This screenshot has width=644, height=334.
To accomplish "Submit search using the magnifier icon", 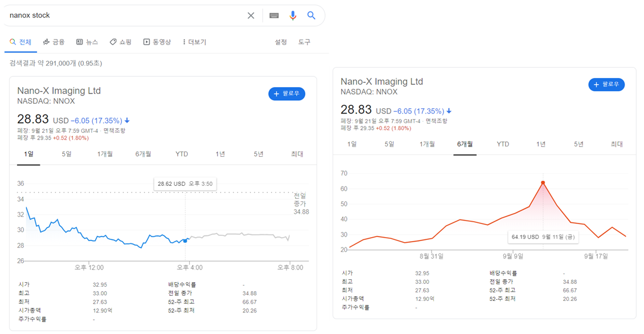I will [x=311, y=15].
